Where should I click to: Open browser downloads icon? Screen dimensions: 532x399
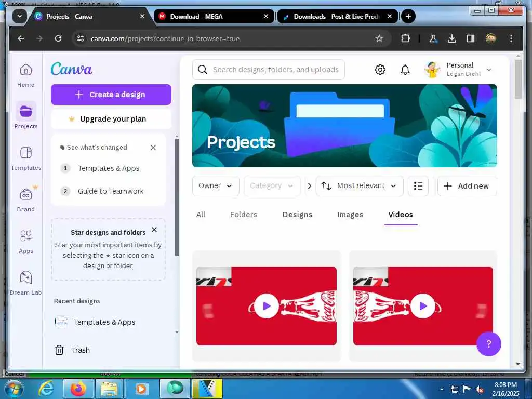(451, 38)
